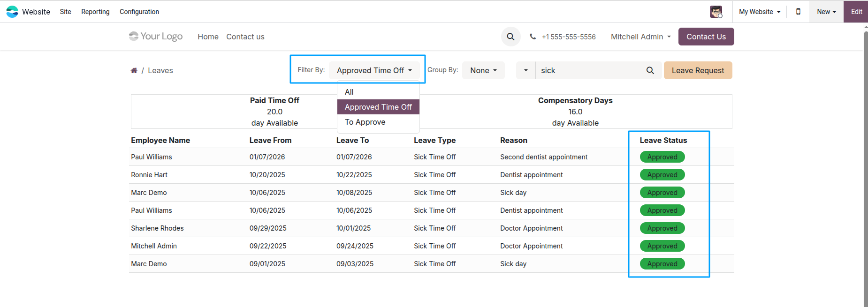Click Sick Time Off in Ronnie Hart row
868x307 pixels.
coord(434,175)
